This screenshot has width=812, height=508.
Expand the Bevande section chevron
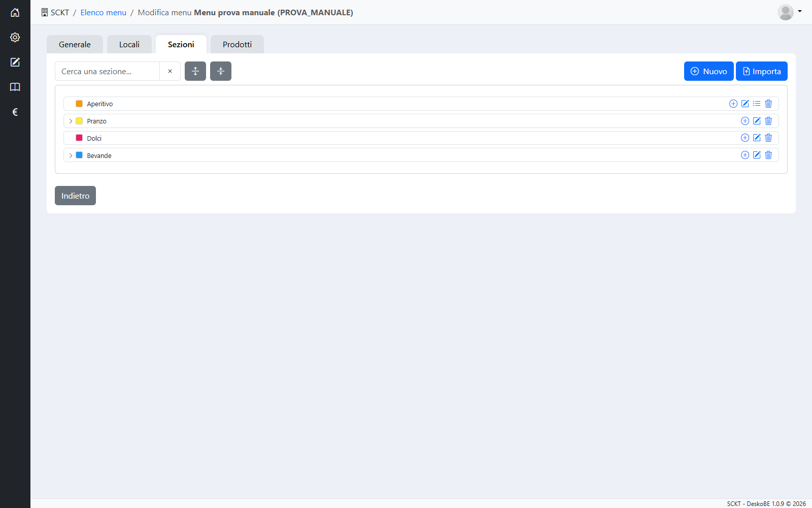(x=71, y=155)
